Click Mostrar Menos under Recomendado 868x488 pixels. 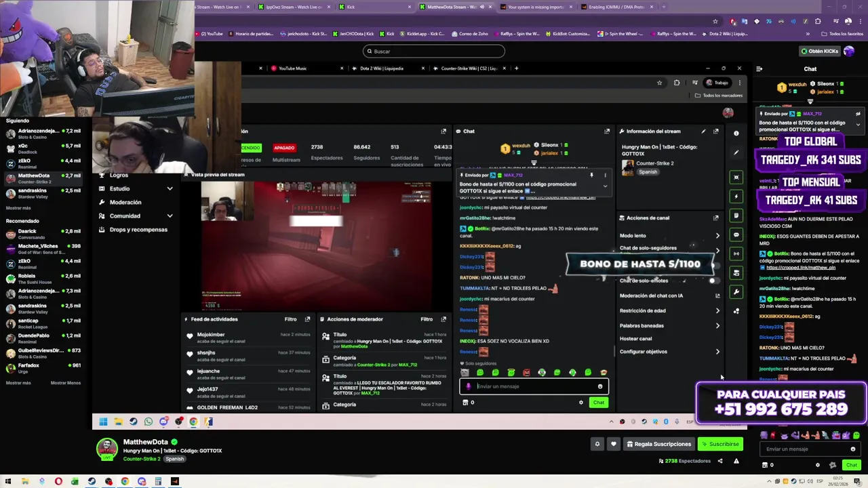[x=66, y=383]
